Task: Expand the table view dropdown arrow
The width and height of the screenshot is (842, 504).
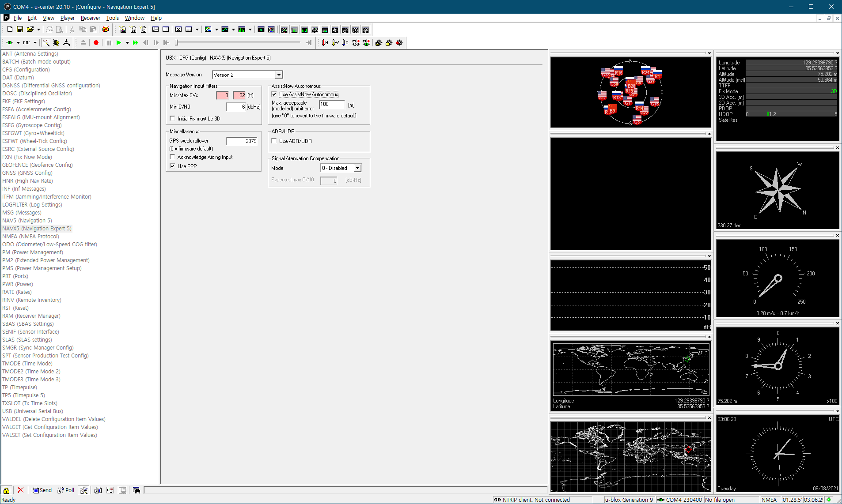Action: [197, 30]
